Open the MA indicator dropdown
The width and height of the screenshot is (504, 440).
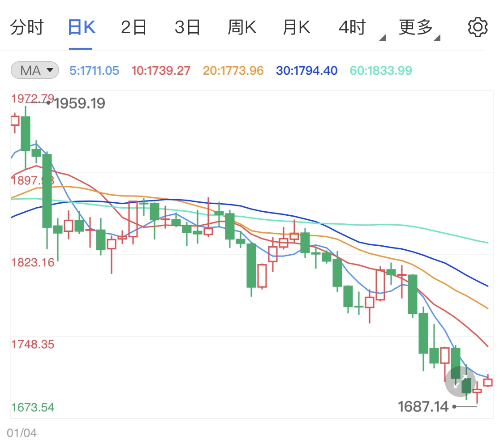(34, 70)
